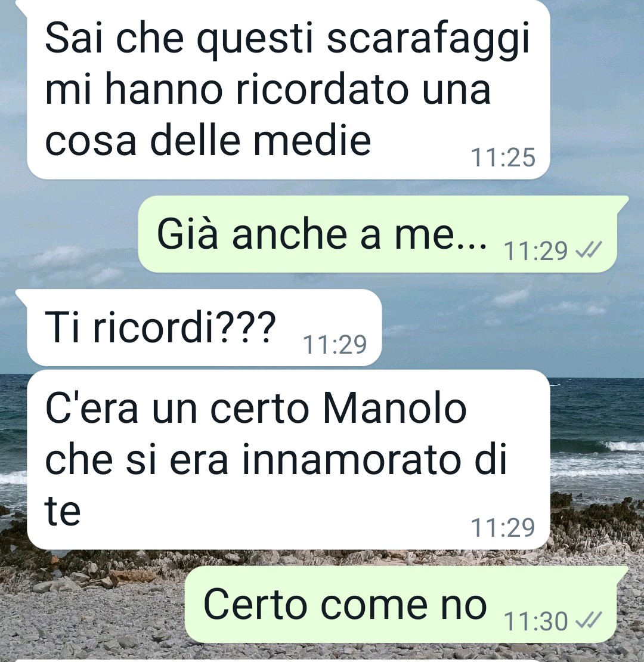Click the word "innamorato"
Image resolution: width=644 pixels, height=662 pixels.
pyautogui.click(x=352, y=459)
